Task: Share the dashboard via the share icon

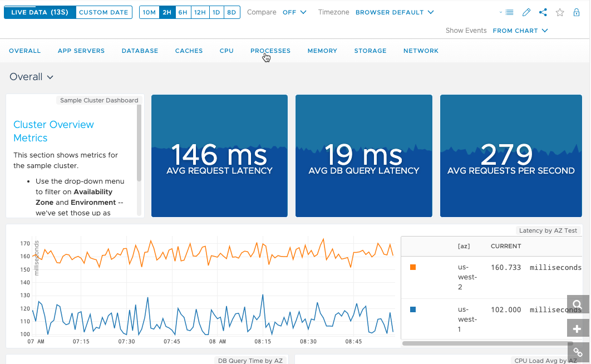Action: (x=543, y=12)
